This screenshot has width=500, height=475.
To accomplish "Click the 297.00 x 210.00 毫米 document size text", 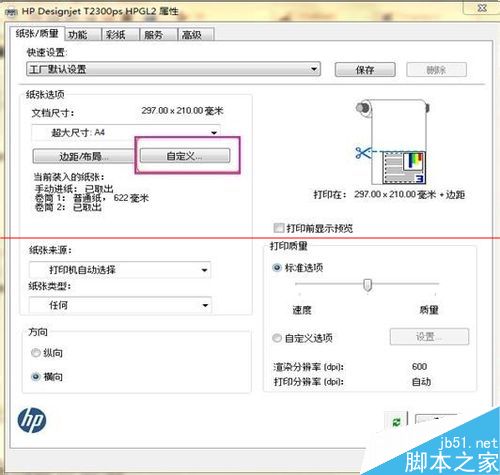I will (x=182, y=111).
